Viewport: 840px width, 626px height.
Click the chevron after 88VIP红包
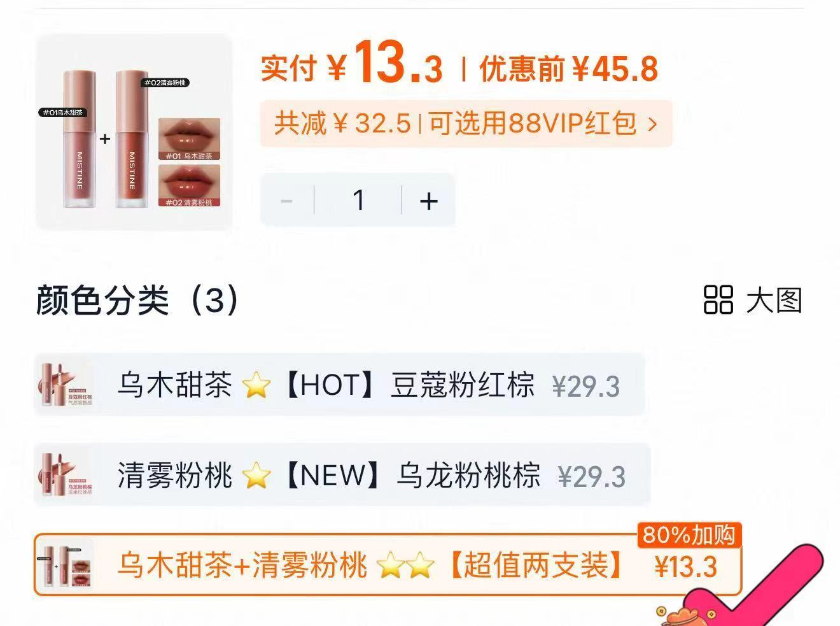tap(652, 124)
